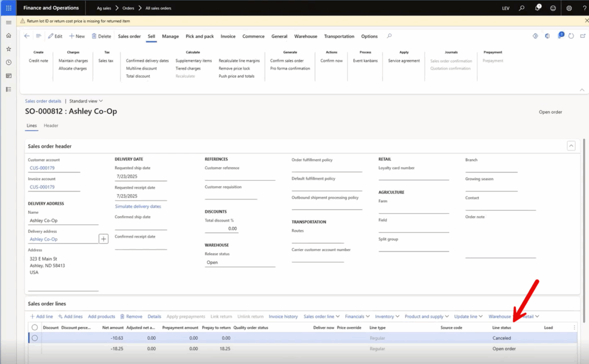Click Delete in the action pane

(x=101, y=36)
